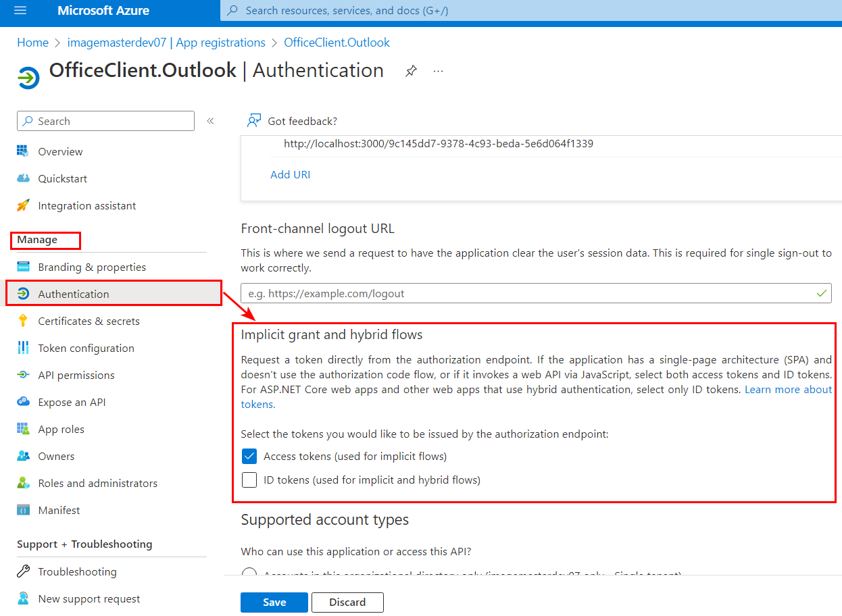
Task: Open Token configuration section
Action: click(x=86, y=348)
